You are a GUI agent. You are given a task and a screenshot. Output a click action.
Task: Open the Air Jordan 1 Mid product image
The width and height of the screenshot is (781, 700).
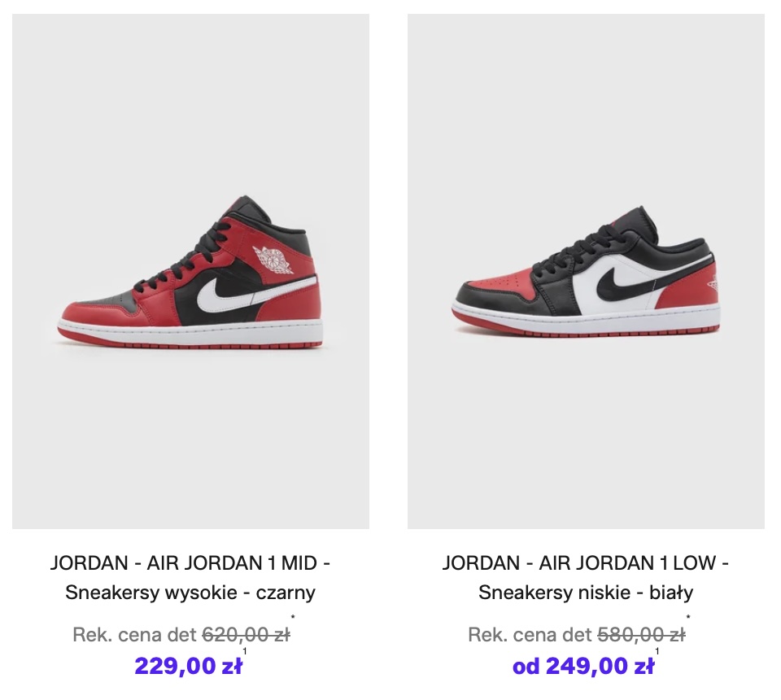coord(190,271)
